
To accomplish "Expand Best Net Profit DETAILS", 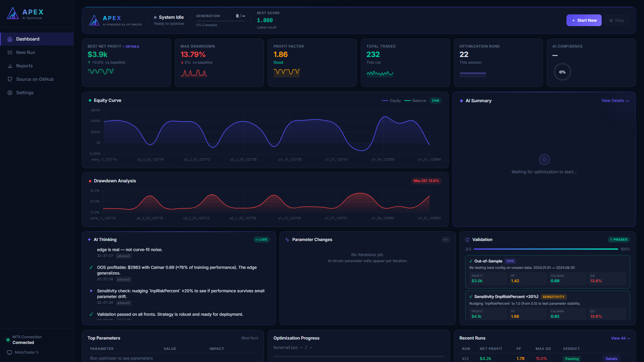I will 132,47.
